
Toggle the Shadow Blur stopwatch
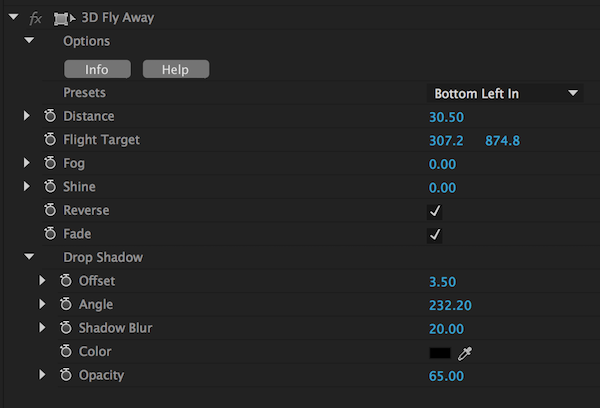coord(66,329)
